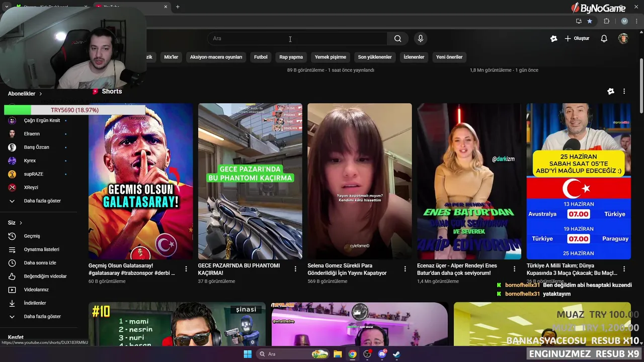Select the Futbol filter chip

261,57
